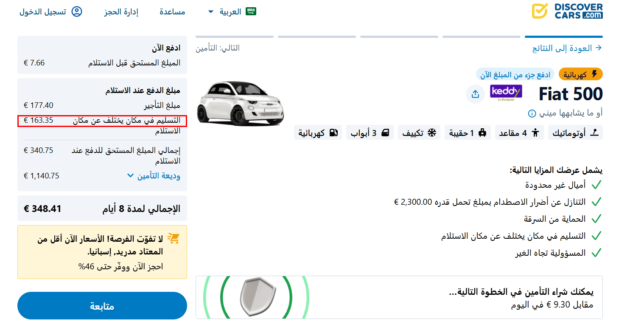Click the share icon next to keddy
Viewport: 644px width, 336px height.
point(475,94)
